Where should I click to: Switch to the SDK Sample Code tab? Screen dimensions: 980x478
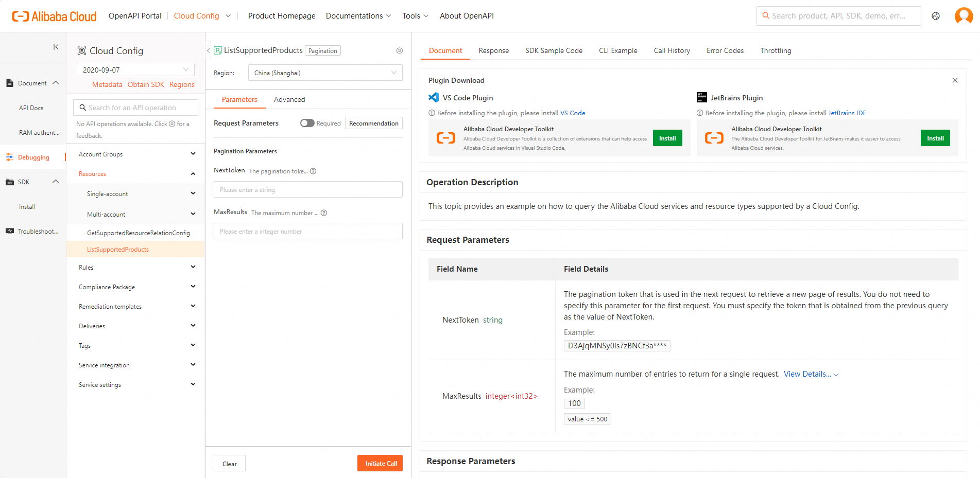(x=554, y=50)
